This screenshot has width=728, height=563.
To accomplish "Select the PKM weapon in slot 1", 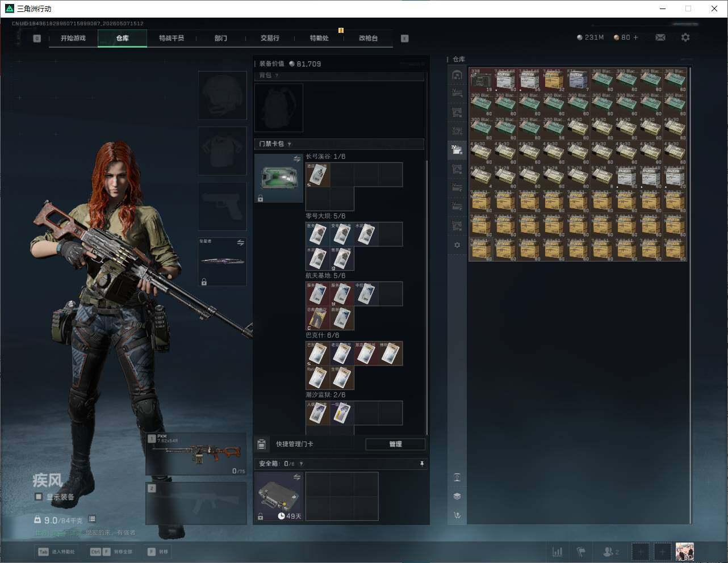I will pos(196,454).
